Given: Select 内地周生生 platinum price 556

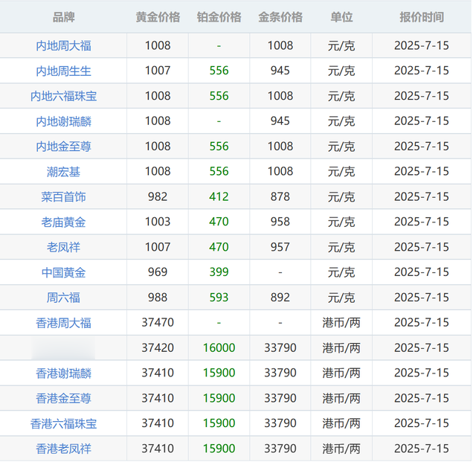Looking at the screenshot, I should tap(219, 71).
